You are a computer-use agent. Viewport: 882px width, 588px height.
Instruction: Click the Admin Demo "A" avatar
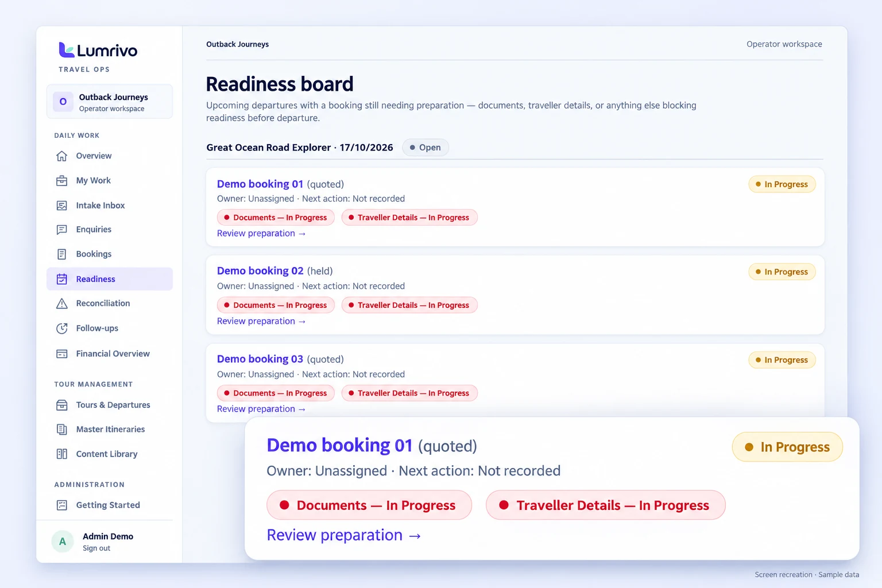(x=63, y=541)
